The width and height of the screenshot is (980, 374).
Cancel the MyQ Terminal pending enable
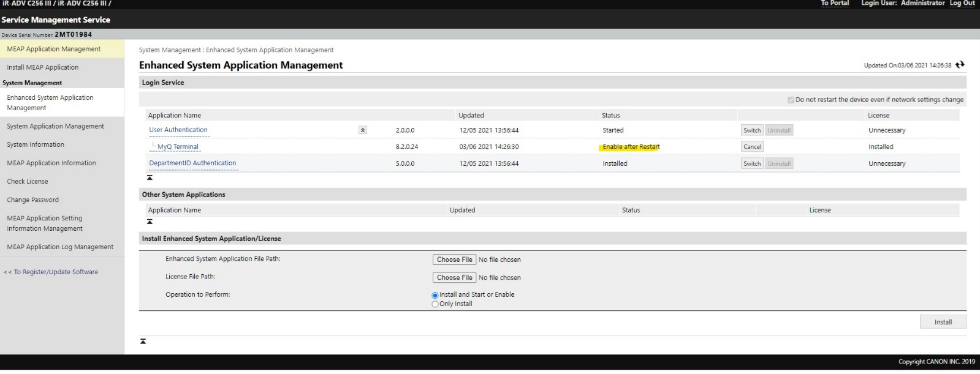(752, 147)
